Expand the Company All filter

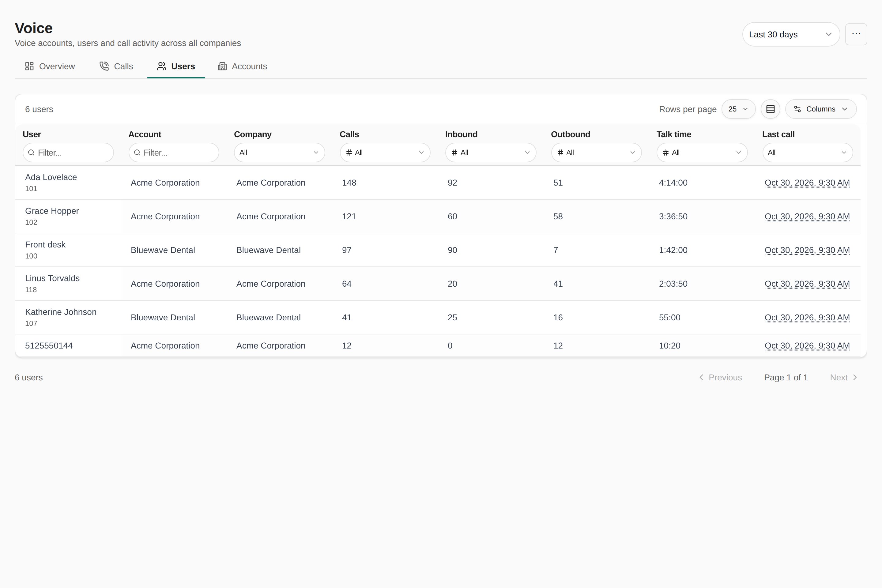click(279, 153)
